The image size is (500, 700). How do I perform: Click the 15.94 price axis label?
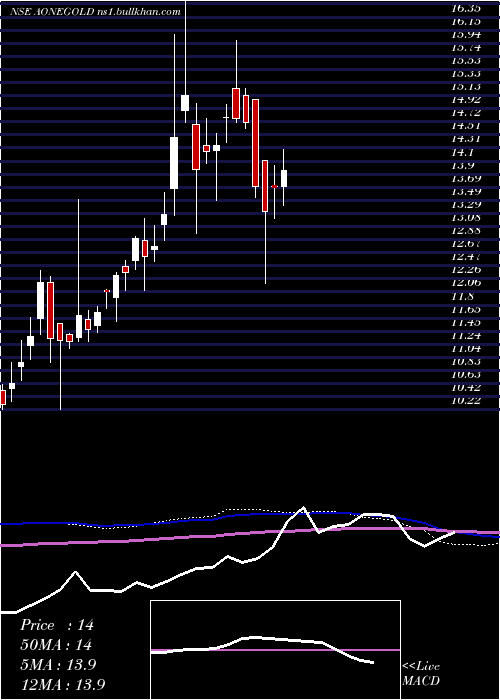tap(465, 34)
